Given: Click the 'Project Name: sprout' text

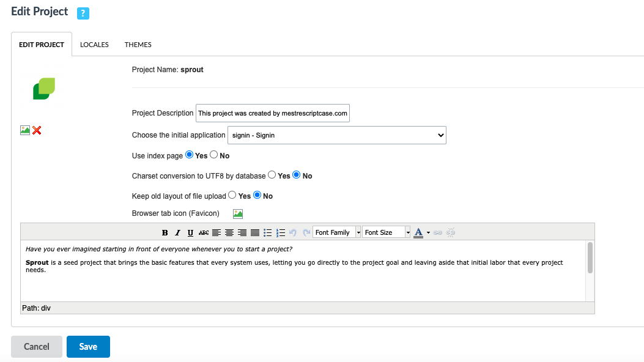Looking at the screenshot, I should [x=168, y=70].
